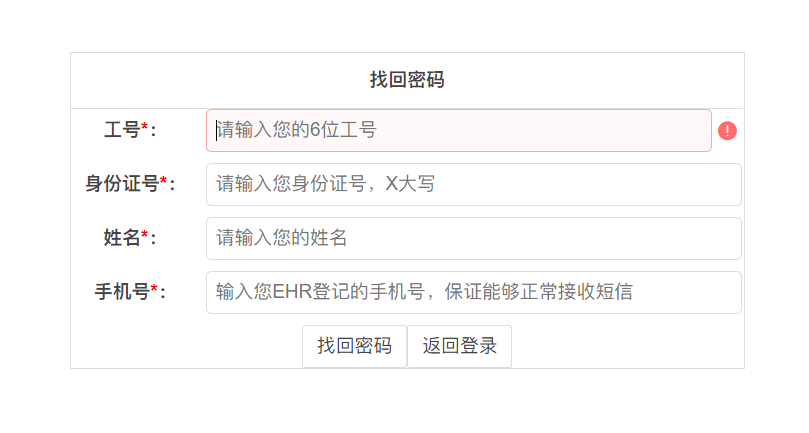Click the placeholder 请输入您身份证号，X大写
This screenshot has width=809, height=433.
[x=326, y=184]
